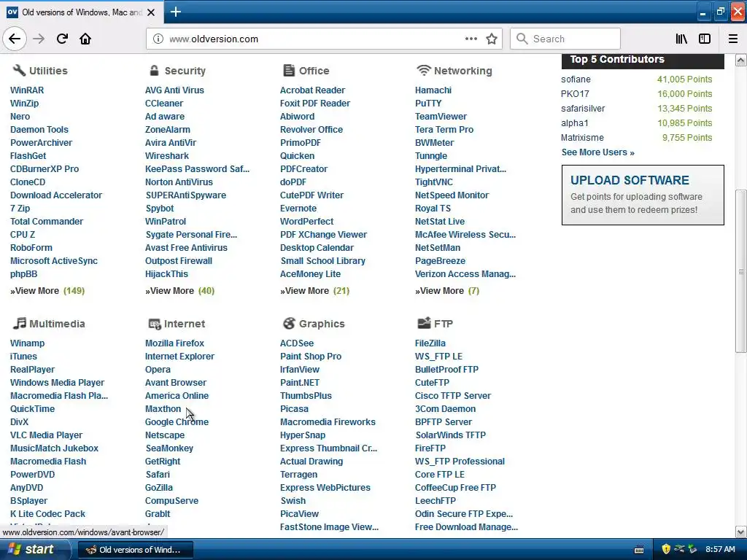The height and width of the screenshot is (560, 747).
Task: Click the browser Search box
Action: pyautogui.click(x=565, y=39)
